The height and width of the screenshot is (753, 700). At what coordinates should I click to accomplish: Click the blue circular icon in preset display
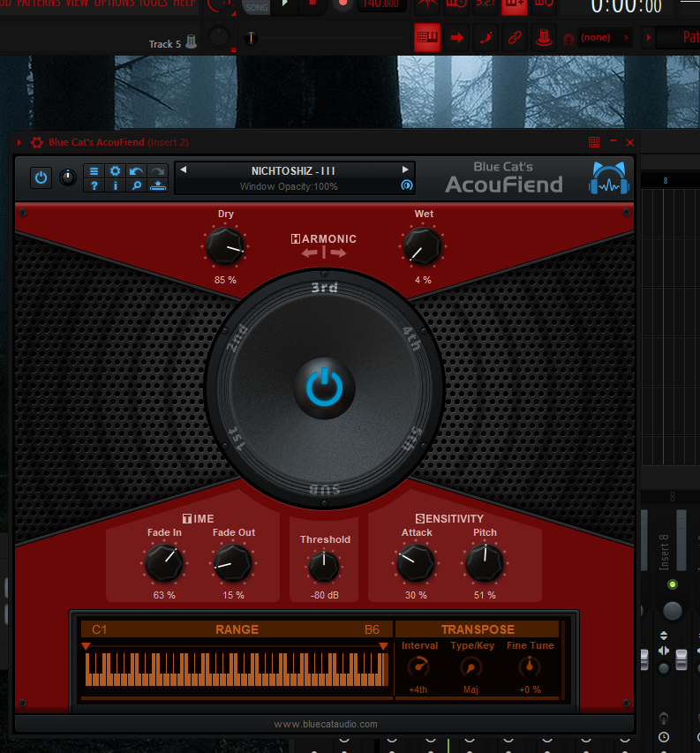click(407, 185)
